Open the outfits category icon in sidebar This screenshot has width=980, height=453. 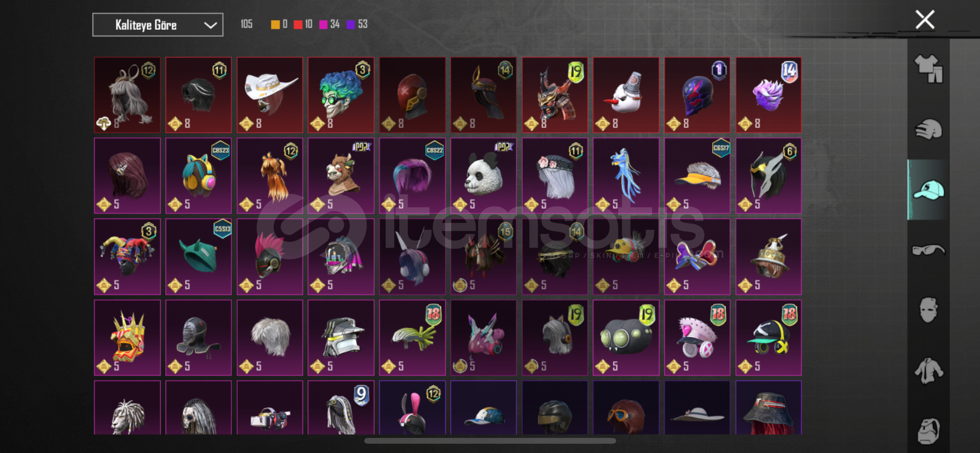(x=928, y=69)
